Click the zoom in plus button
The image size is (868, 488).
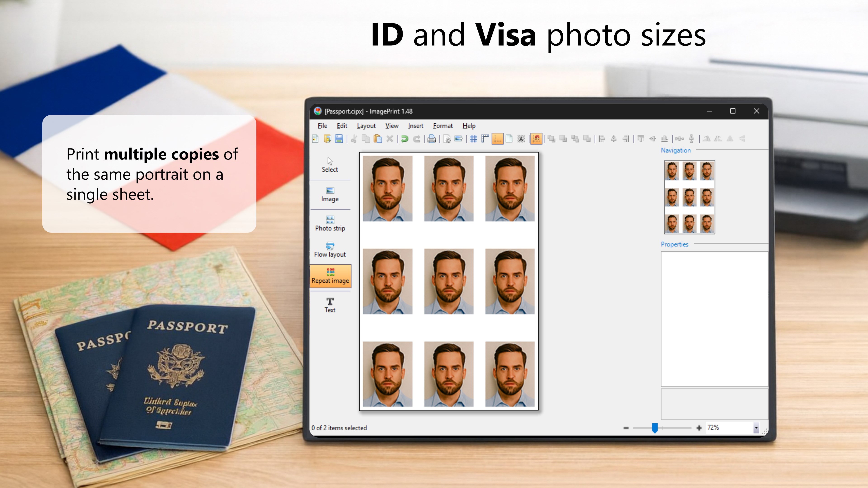(699, 428)
